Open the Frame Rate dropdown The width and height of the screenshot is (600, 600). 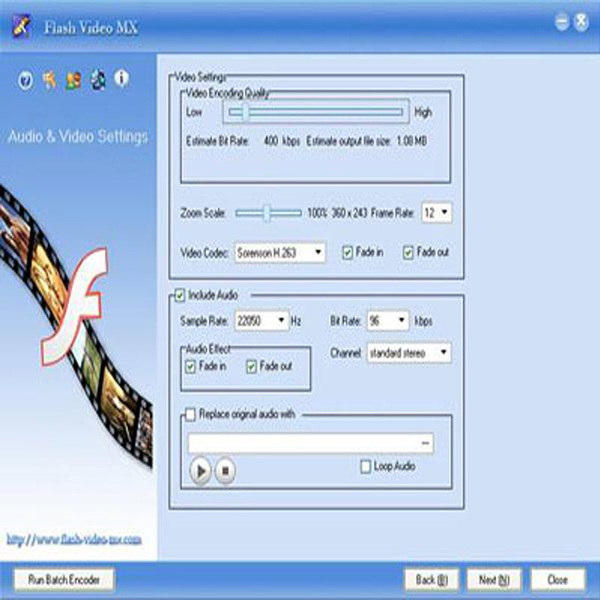click(x=437, y=212)
